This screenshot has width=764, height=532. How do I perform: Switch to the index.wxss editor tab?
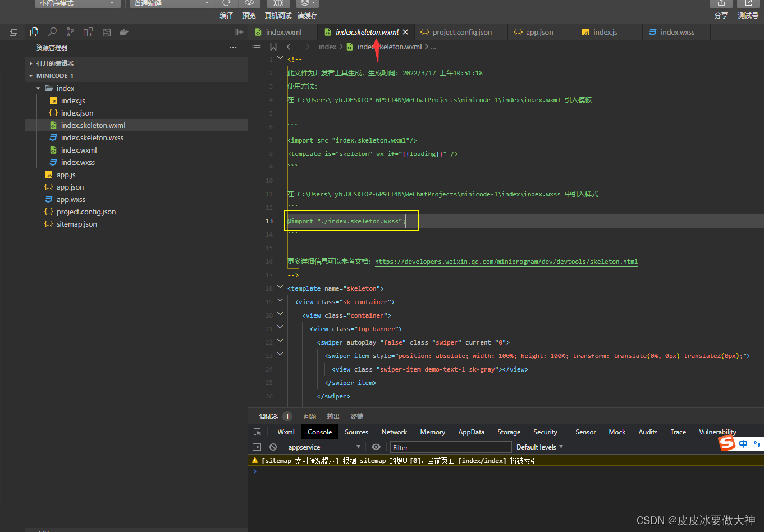pos(677,32)
